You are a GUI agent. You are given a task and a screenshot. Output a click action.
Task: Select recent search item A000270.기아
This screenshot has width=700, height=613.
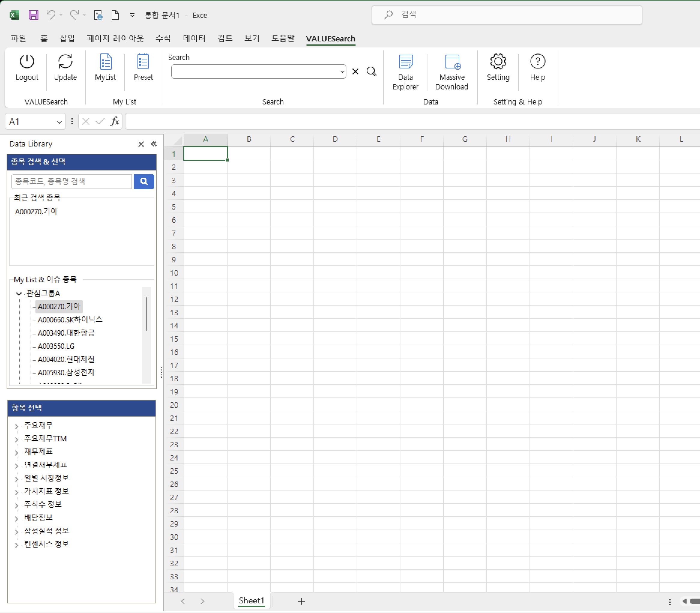pyautogui.click(x=36, y=211)
